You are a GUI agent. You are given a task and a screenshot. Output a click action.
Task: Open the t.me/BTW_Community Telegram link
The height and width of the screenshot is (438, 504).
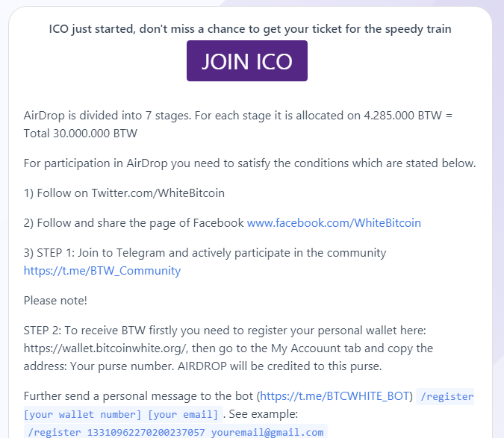point(102,271)
